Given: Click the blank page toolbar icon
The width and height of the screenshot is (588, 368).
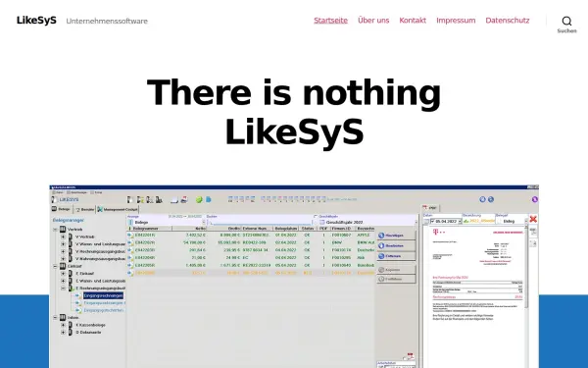Looking at the screenshot, I should click(x=174, y=200).
